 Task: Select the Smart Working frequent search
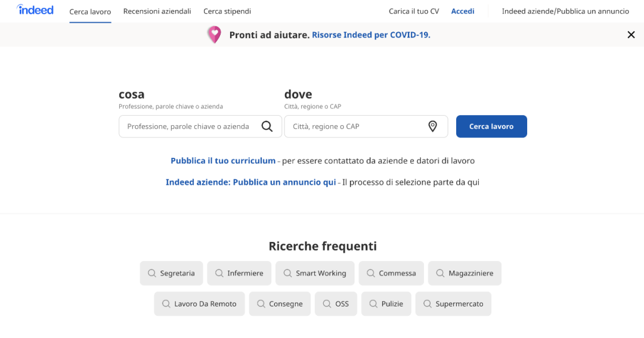(x=315, y=273)
